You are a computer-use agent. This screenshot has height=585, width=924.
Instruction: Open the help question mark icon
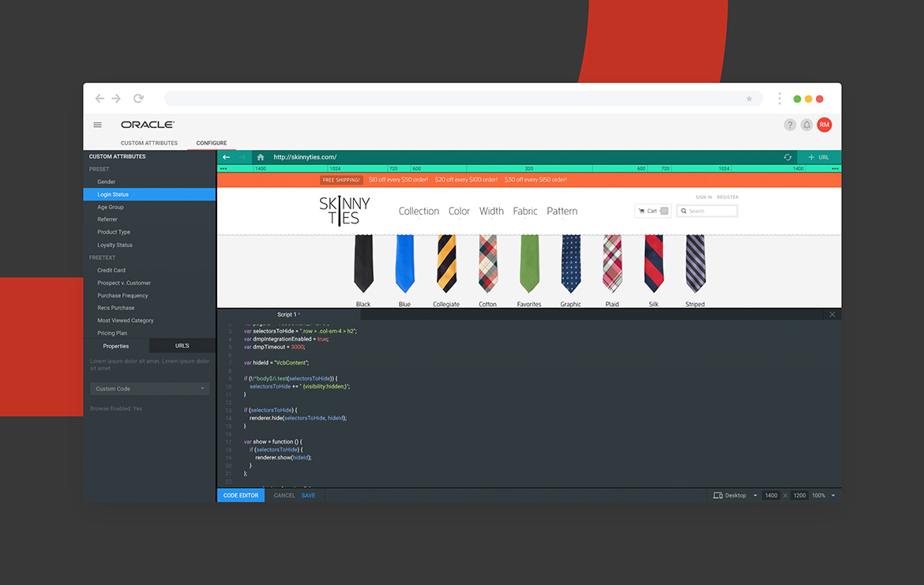790,125
